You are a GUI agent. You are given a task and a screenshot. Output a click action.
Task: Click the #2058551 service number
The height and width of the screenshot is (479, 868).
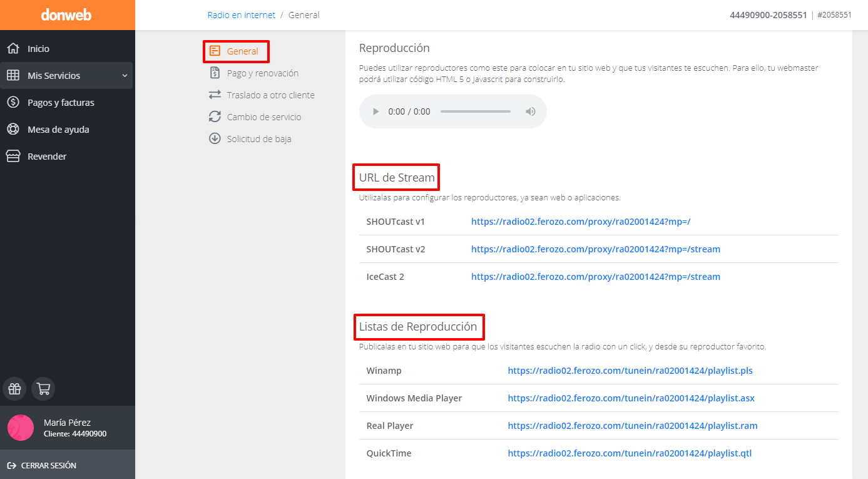(834, 15)
